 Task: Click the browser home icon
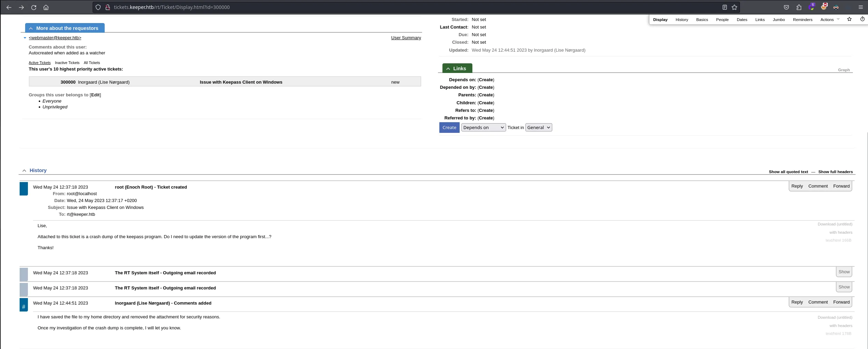(46, 7)
